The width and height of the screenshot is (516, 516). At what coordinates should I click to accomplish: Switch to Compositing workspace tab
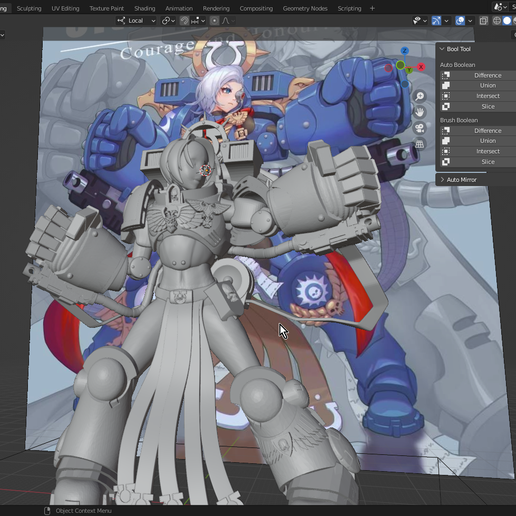pyautogui.click(x=256, y=8)
